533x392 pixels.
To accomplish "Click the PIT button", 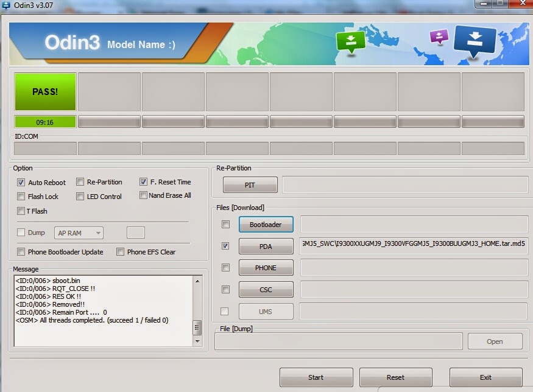I will 250,185.
